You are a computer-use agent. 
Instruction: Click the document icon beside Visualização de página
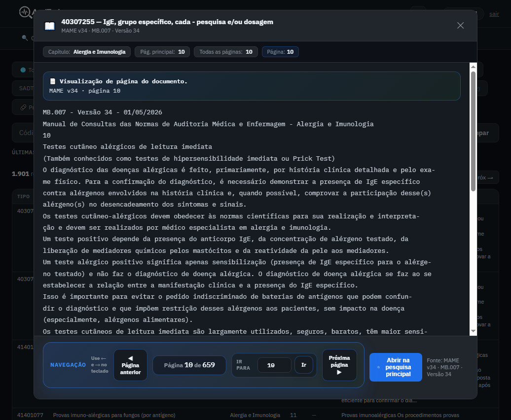52,81
